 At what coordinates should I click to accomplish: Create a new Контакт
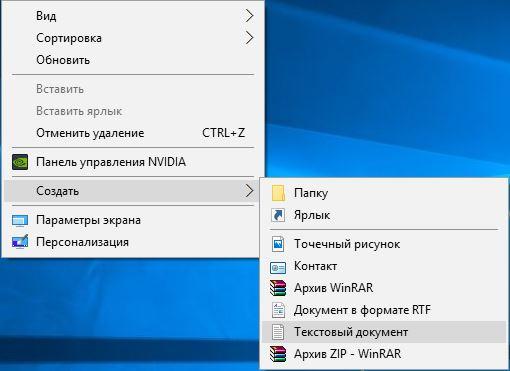click(384, 266)
